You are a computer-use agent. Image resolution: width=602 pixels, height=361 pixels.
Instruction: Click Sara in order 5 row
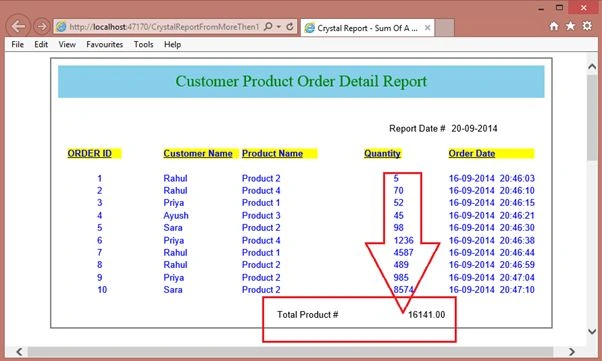point(173,228)
